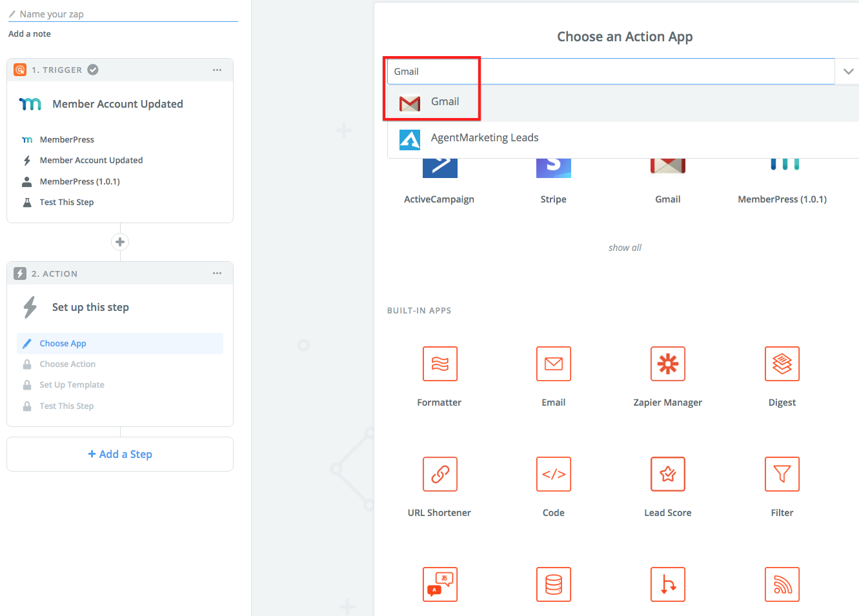Select the RSS feed app icon
859x616 pixels.
(x=782, y=584)
